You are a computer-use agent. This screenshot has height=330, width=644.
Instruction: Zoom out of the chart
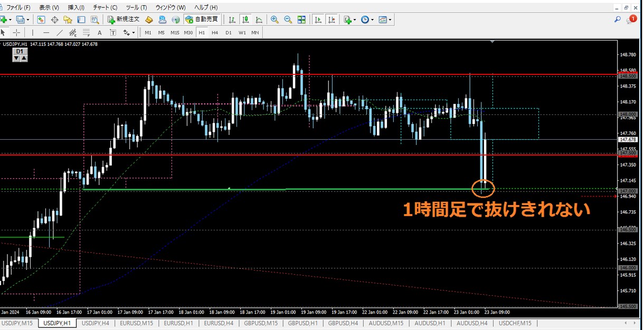coord(288,20)
